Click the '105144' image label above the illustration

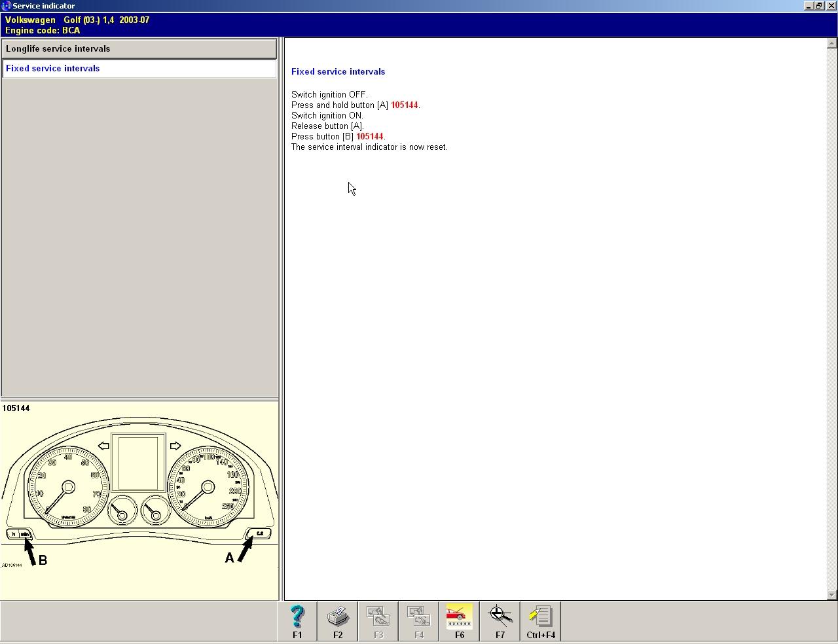click(16, 408)
